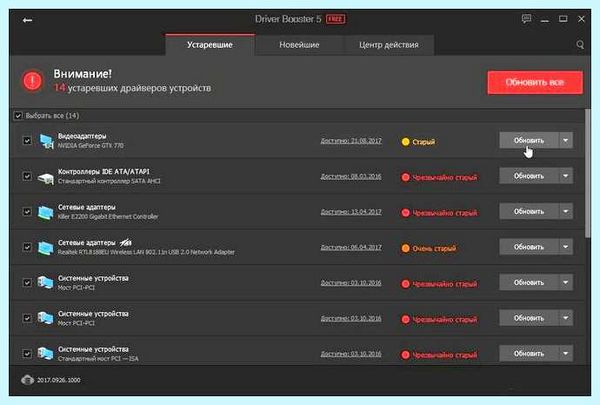Click the vertical scrollbar thumb
The width and height of the screenshot is (600, 405).
588,173
